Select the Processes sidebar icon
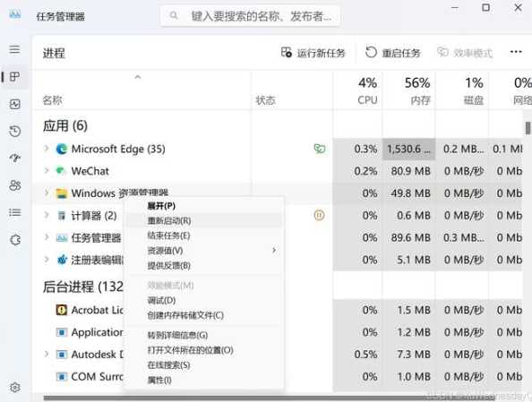The width and height of the screenshot is (532, 402). coord(14,77)
